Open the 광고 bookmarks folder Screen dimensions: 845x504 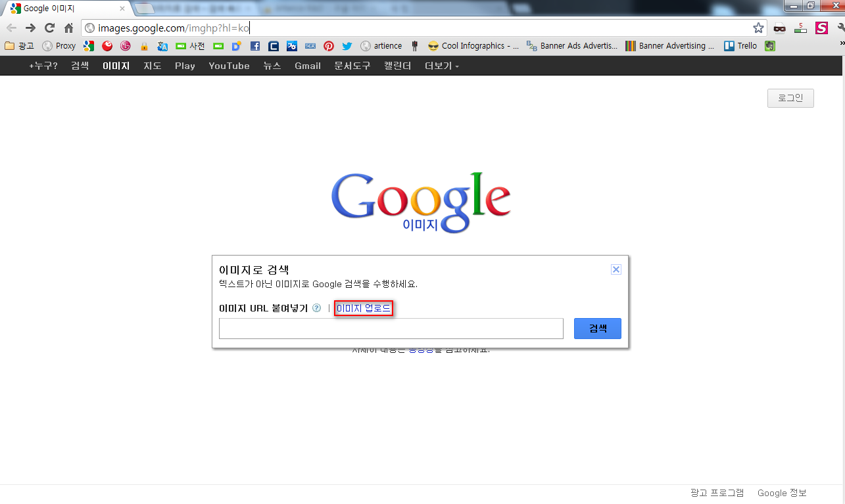[19, 46]
